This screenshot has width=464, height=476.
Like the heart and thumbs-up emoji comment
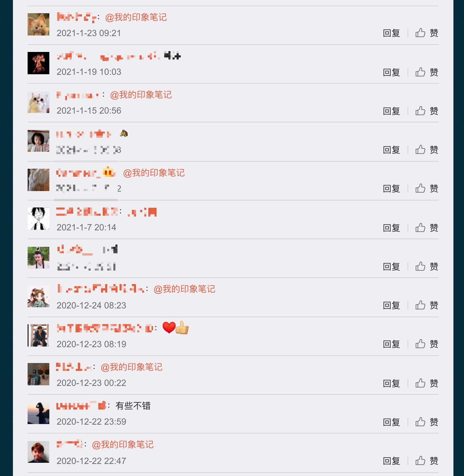pos(426,344)
